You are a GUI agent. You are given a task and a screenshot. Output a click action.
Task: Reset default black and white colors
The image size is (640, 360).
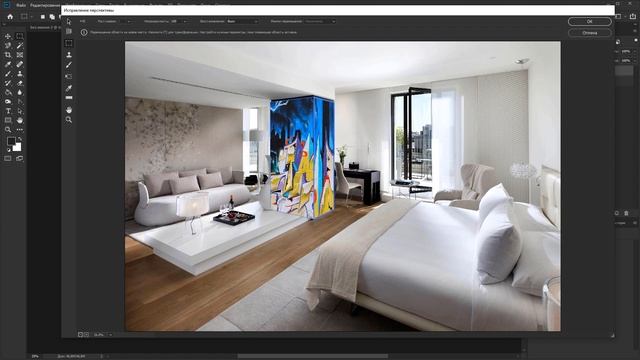9,150
